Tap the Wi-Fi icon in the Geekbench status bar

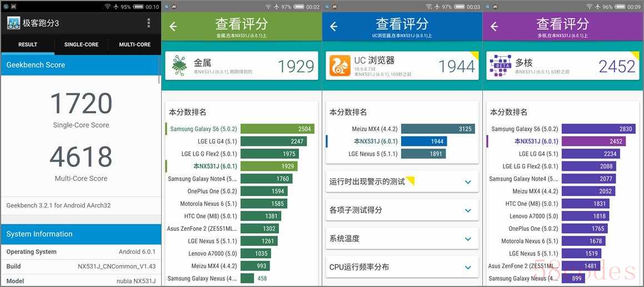(x=108, y=7)
